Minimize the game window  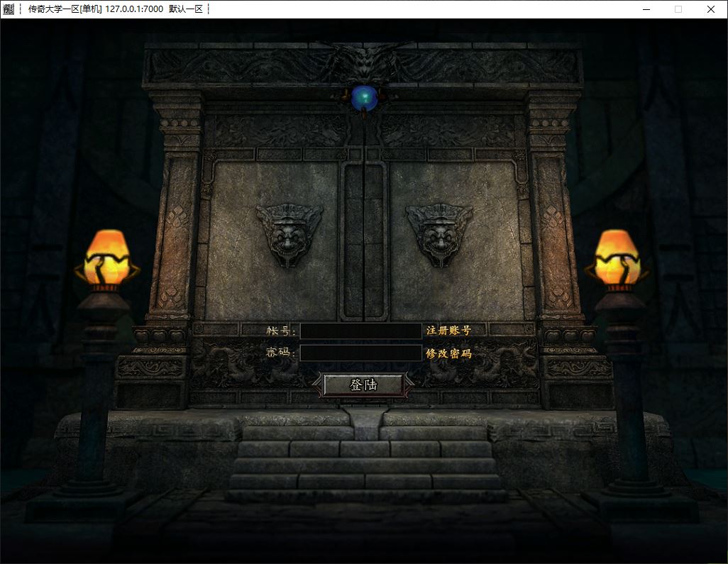click(646, 9)
